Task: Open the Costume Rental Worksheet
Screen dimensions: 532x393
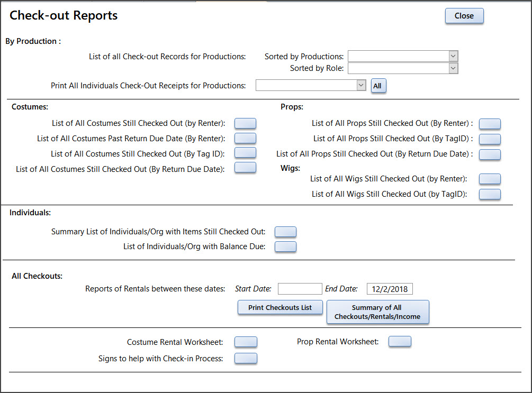Action: pos(246,342)
